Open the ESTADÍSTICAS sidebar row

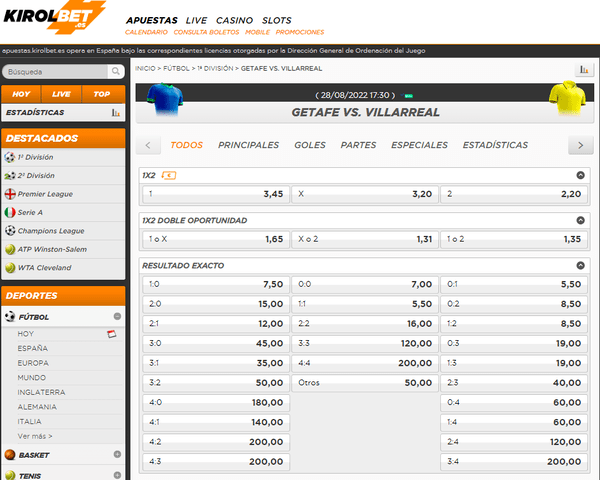click(63, 113)
